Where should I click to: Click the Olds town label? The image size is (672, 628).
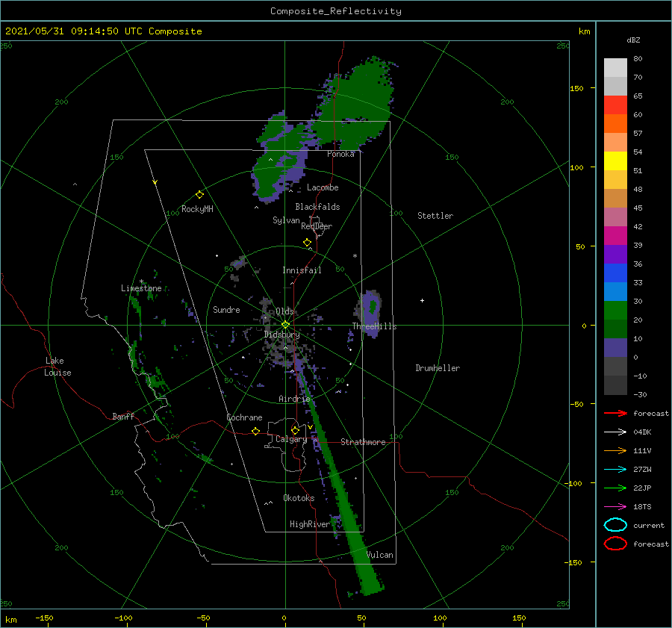click(x=284, y=311)
